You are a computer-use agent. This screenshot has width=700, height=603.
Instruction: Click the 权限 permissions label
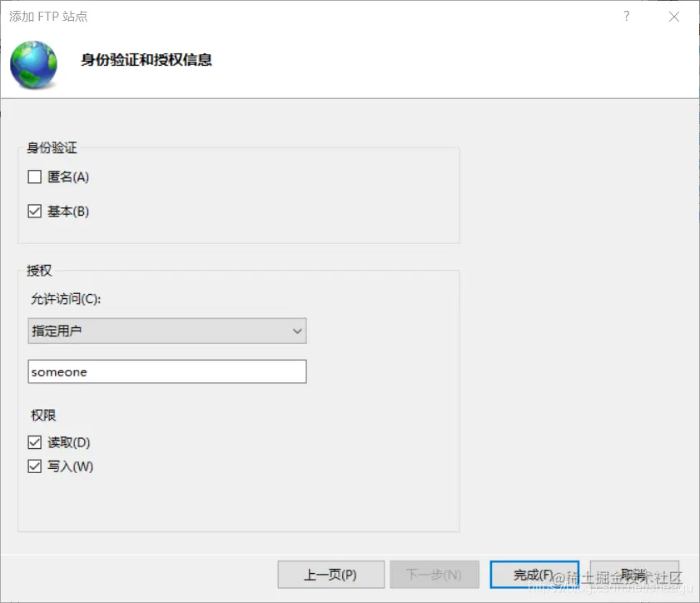tap(43, 416)
